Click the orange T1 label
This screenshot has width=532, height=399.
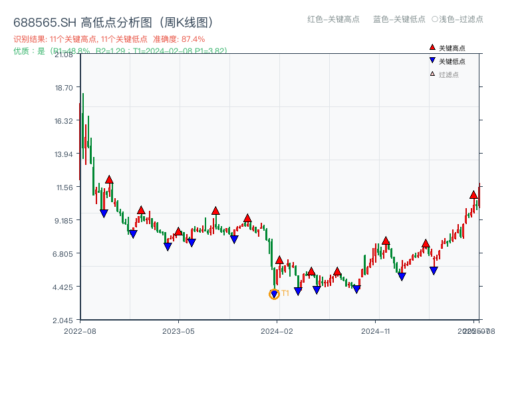tap(285, 293)
